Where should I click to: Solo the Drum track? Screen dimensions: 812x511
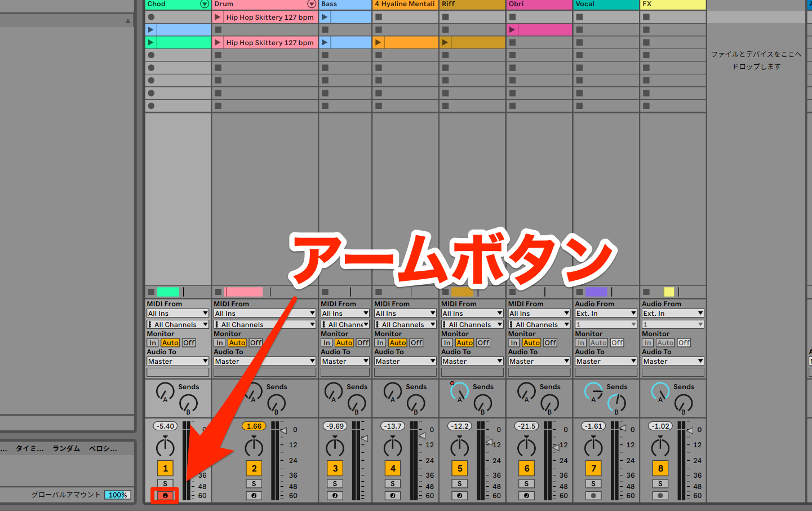[254, 484]
